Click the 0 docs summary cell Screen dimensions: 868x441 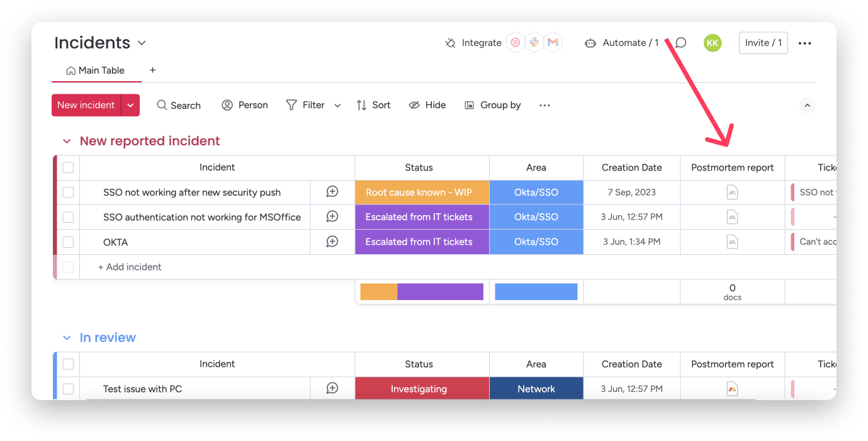tap(733, 292)
